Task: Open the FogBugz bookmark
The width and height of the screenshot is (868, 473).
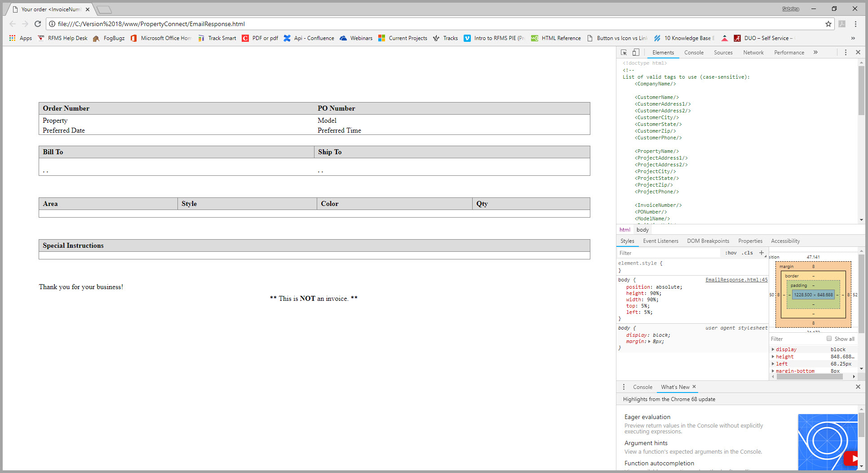Action: [x=109, y=38]
